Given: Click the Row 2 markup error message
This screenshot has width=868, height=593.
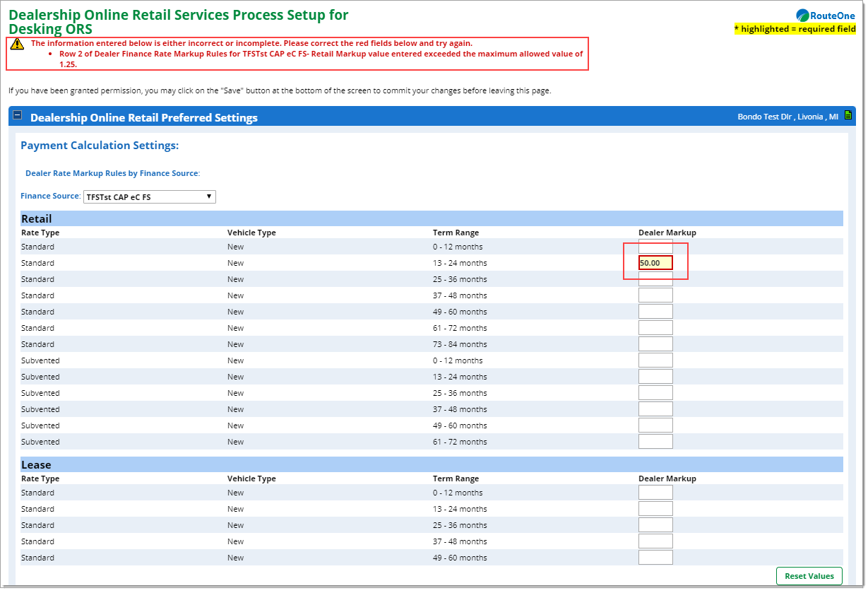Looking at the screenshot, I should tap(321, 59).
